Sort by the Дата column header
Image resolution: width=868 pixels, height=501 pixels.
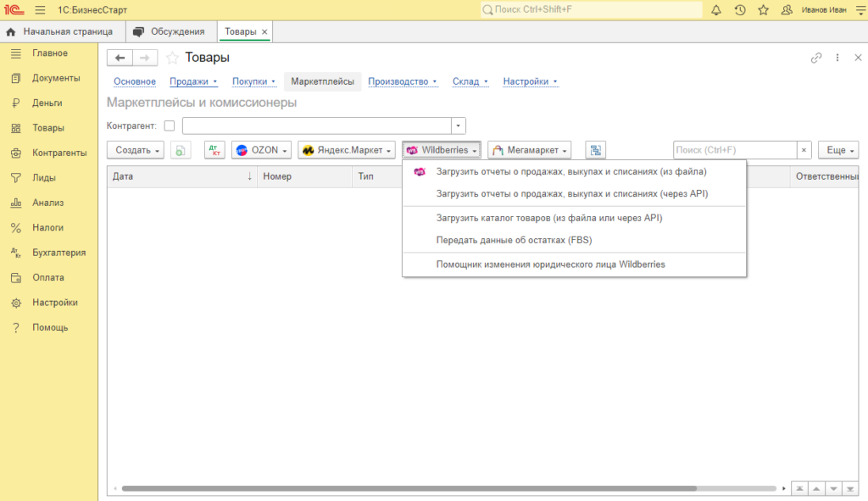[182, 176]
